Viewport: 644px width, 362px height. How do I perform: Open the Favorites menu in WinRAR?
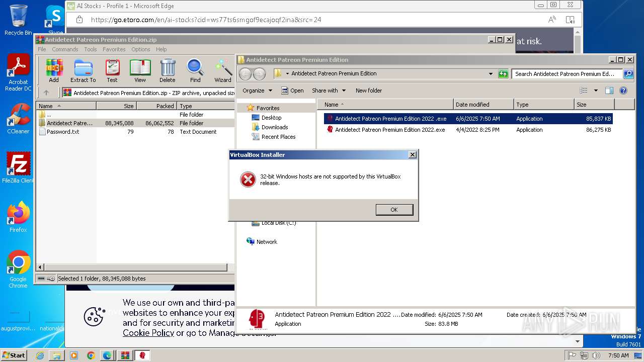click(x=114, y=49)
